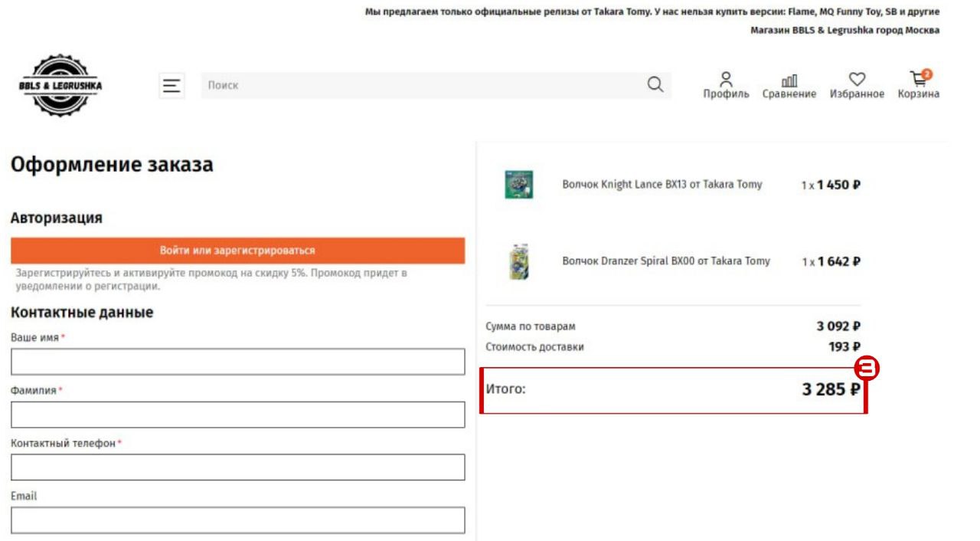Click the Ваше имя input field
Viewport: 980px width, 541px height.
coord(237,362)
